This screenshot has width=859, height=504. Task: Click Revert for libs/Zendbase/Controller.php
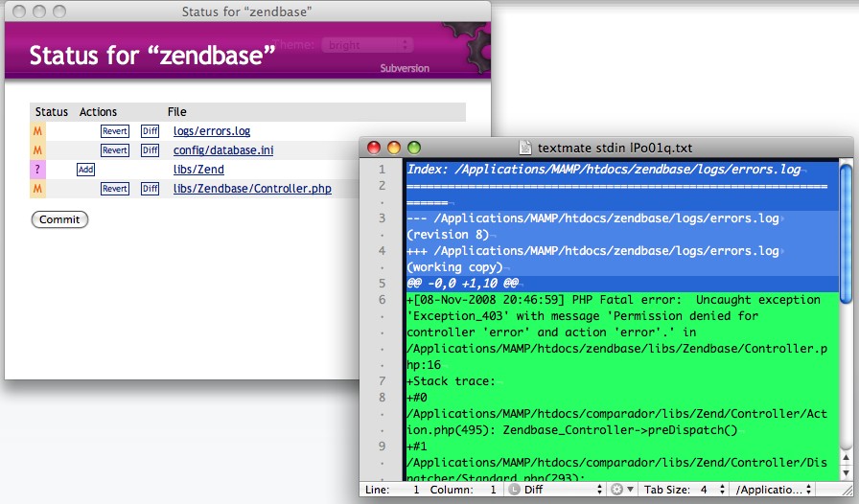click(115, 189)
